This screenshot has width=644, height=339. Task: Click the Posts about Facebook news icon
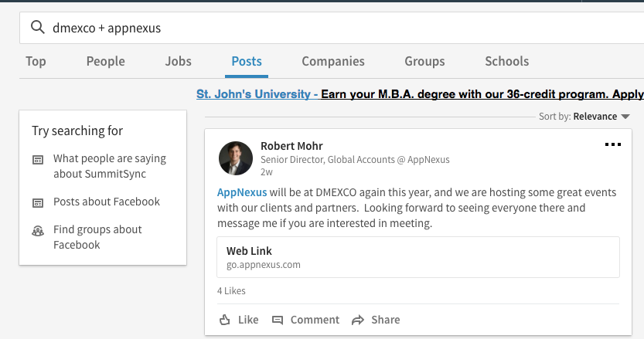[38, 202]
